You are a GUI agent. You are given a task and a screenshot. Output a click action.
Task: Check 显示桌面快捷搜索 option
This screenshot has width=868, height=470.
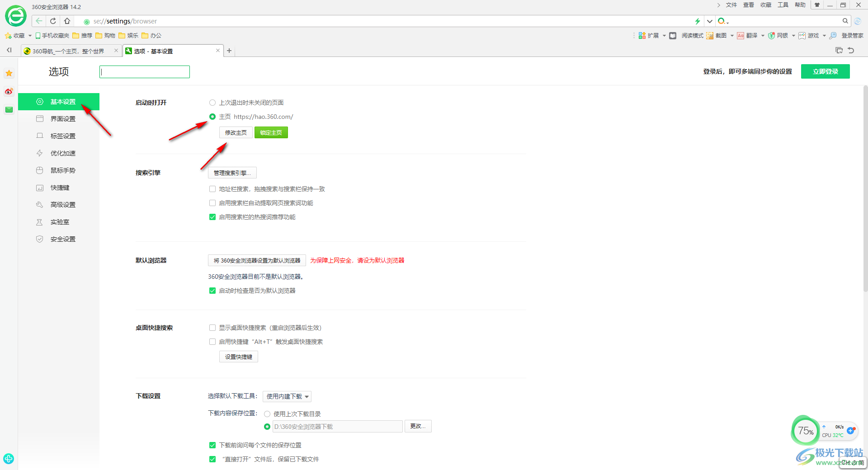212,328
